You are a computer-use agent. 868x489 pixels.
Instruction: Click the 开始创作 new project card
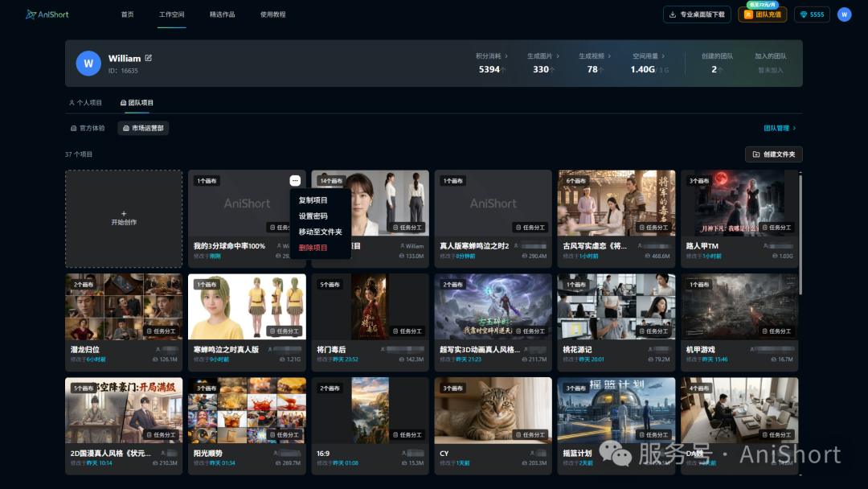pyautogui.click(x=124, y=219)
